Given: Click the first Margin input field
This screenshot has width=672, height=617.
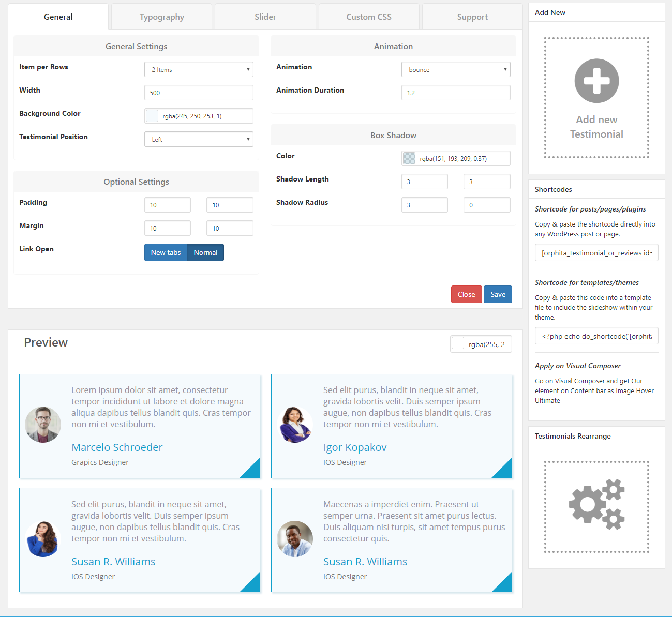Looking at the screenshot, I should pyautogui.click(x=168, y=228).
